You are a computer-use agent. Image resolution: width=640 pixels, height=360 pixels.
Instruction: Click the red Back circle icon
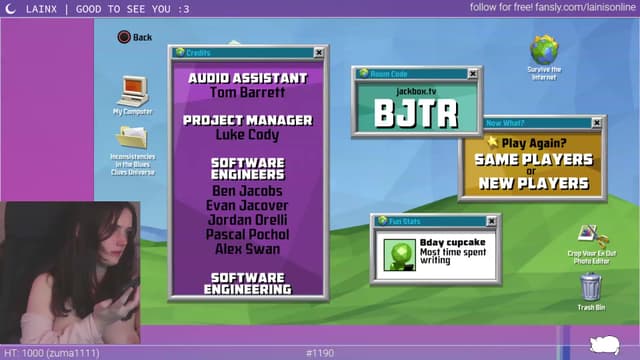click(124, 37)
